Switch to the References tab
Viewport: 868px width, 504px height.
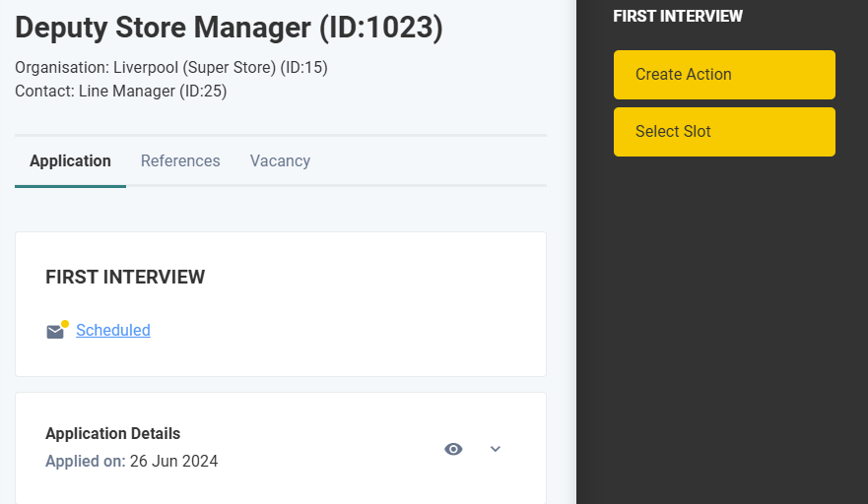(x=180, y=161)
